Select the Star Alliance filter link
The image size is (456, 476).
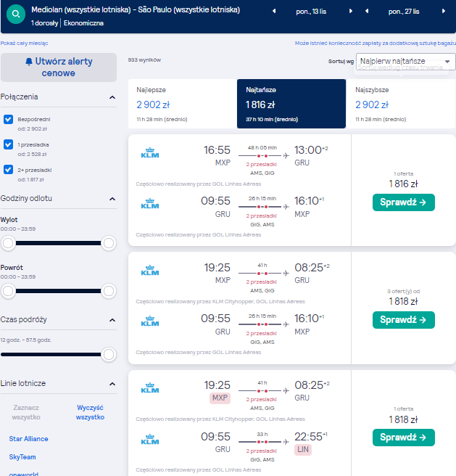[x=28, y=439]
